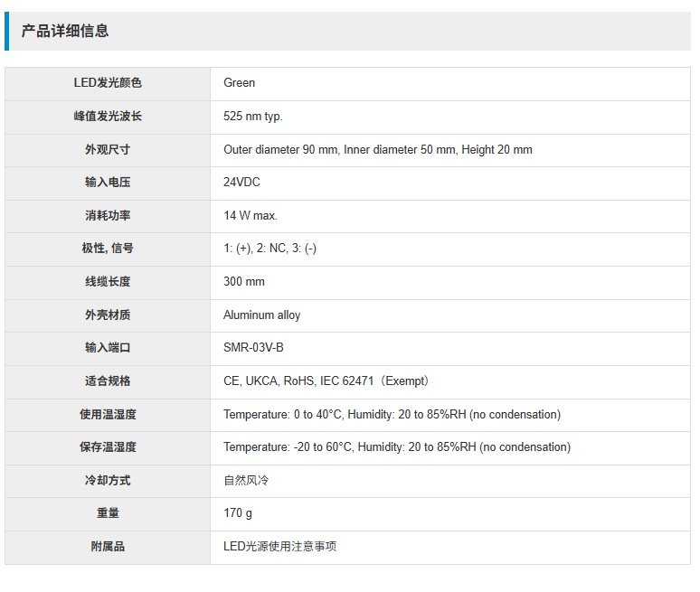Select the 附属品 label
The width and height of the screenshot is (700, 592).
(x=108, y=547)
